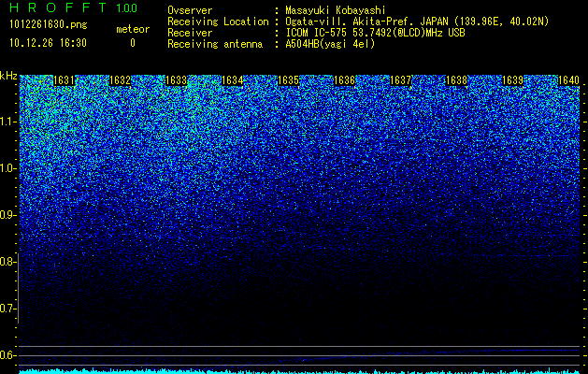Viewport: 588px width, 374px height.
Task: Click the 1633 time marker
Action: [x=177, y=80]
